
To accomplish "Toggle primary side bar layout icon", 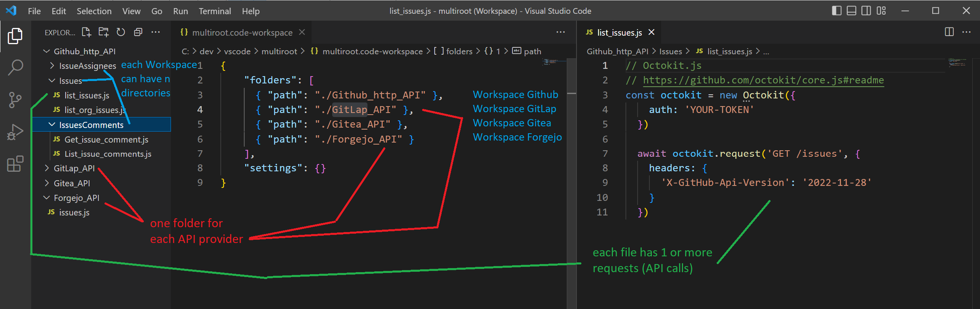I will click(x=837, y=11).
